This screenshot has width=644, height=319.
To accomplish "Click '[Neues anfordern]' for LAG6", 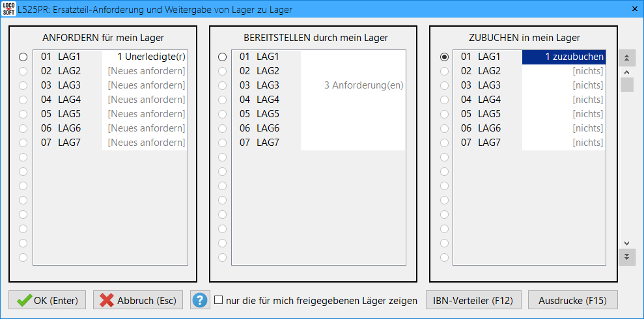I will [147, 128].
